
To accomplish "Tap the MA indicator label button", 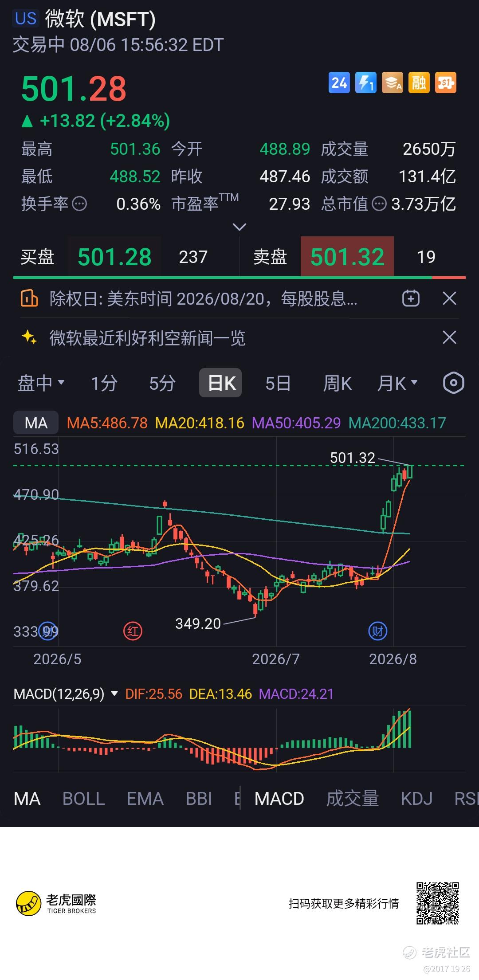I will click(x=36, y=423).
